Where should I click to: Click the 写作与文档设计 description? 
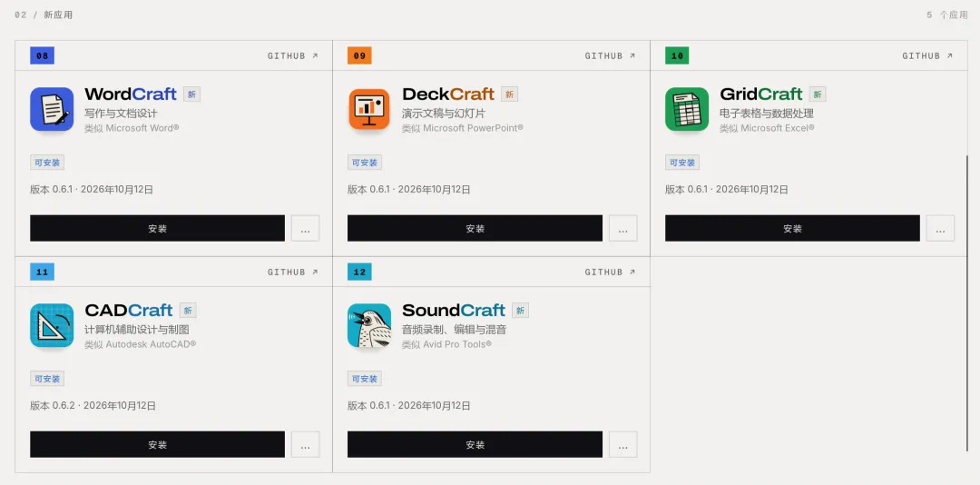point(122,114)
